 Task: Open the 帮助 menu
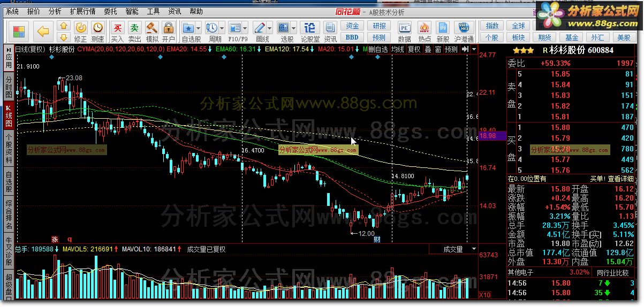pos(196,11)
